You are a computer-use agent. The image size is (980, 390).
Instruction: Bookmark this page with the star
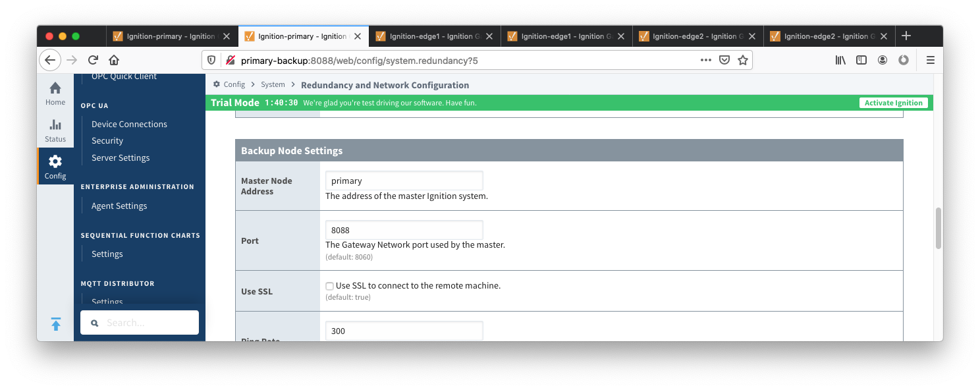[743, 60]
